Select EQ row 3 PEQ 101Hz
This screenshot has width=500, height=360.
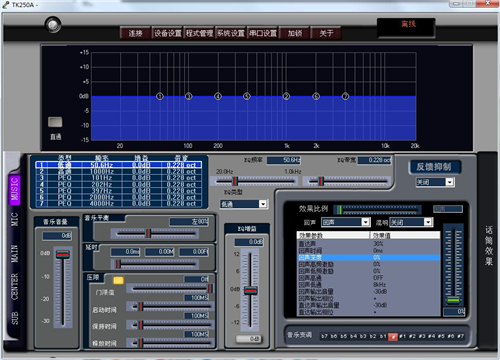(118, 178)
